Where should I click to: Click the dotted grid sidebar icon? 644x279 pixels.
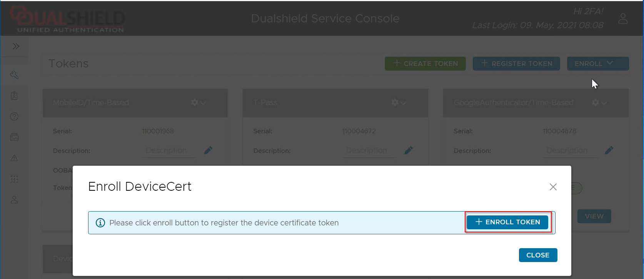point(14,179)
